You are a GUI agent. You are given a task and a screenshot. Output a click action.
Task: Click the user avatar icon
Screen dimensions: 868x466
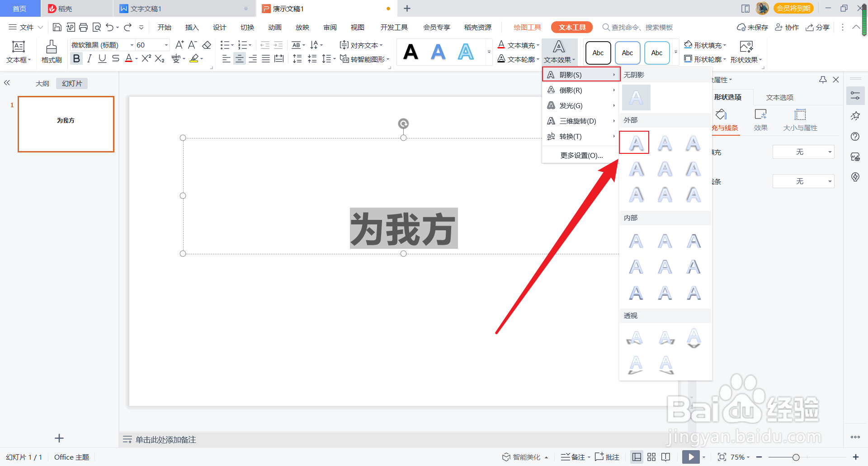[762, 8]
